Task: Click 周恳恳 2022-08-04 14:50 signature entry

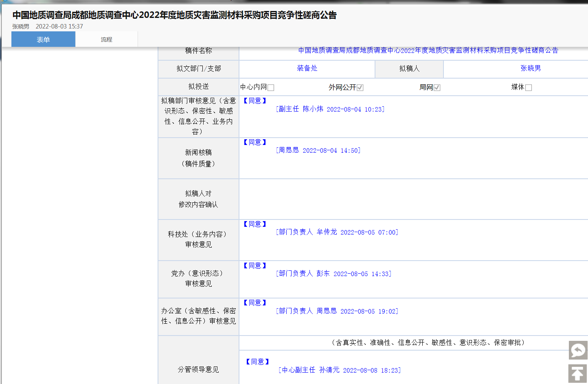Action: [x=318, y=150]
